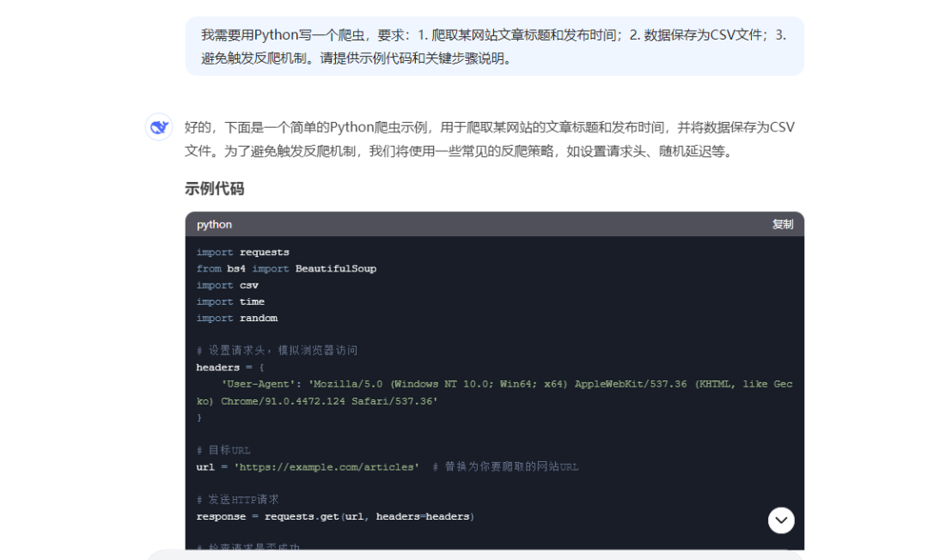Click the 'import random' code line

[236, 318]
